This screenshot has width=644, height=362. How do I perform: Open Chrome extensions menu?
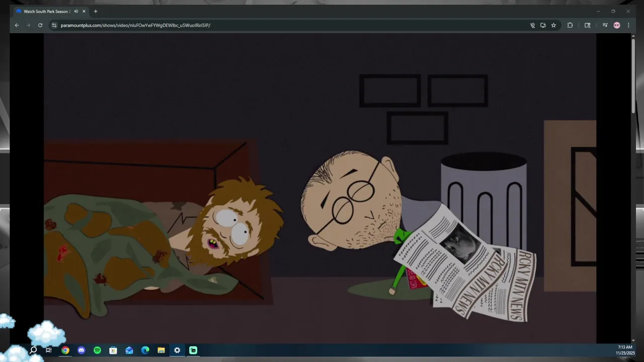(570, 25)
